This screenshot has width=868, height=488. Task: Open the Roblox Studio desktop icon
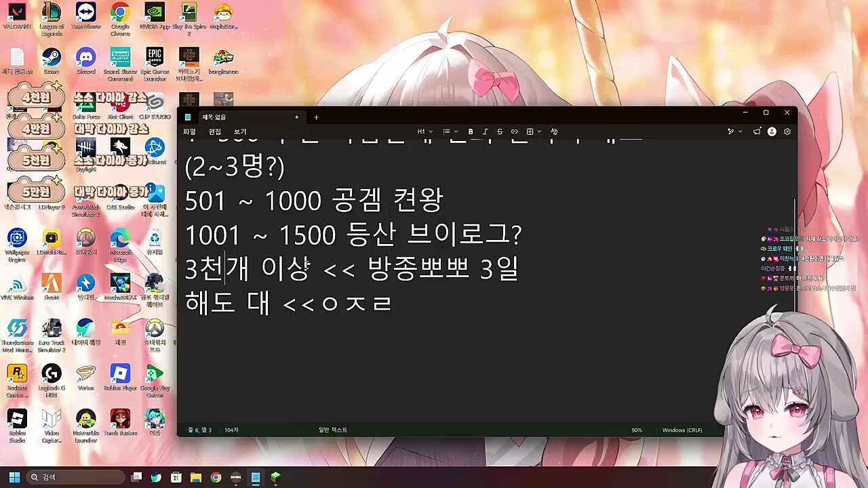click(x=16, y=426)
